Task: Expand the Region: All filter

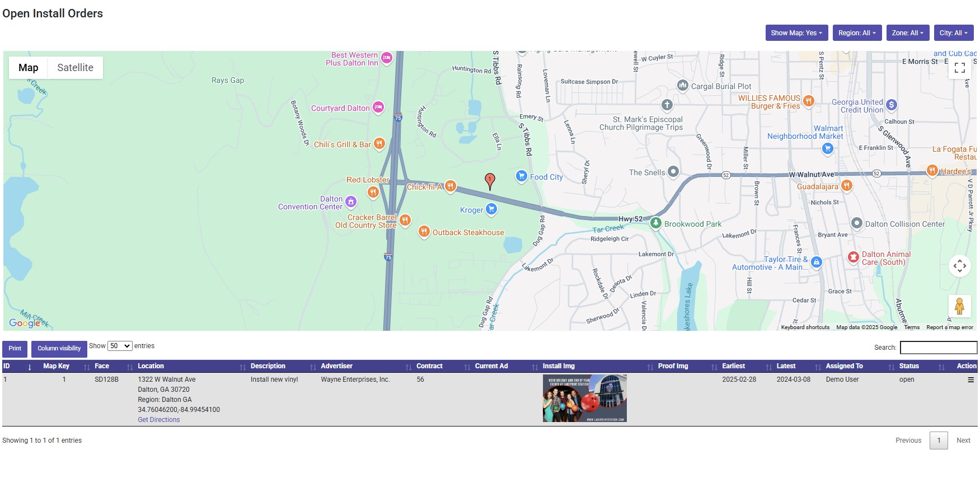Action: 857,33
